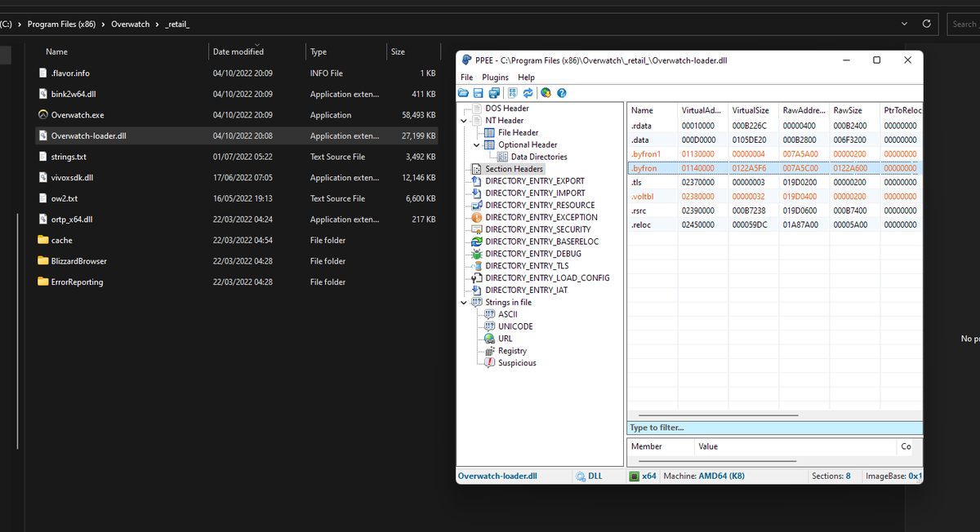
Task: Select strings.txt in Explorer
Action: pyautogui.click(x=69, y=157)
